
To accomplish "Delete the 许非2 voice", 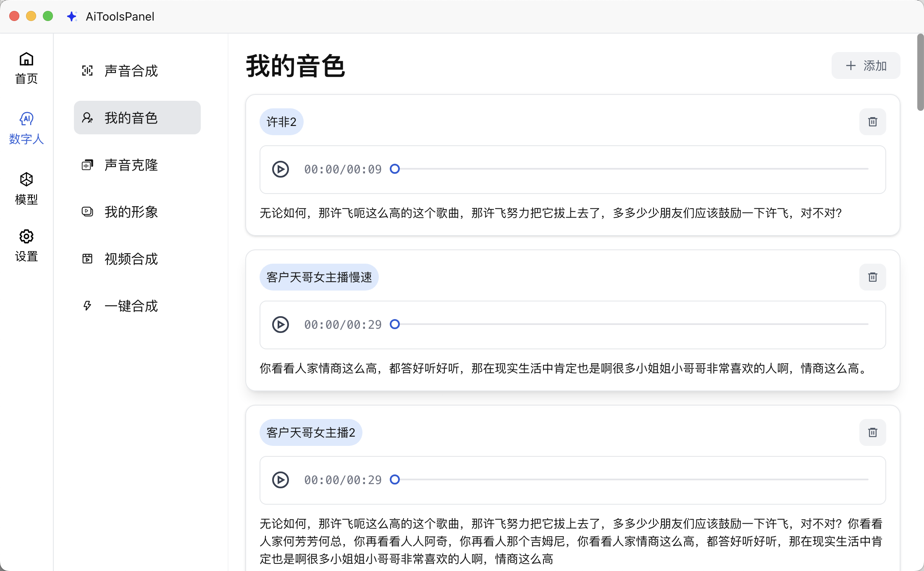I will tap(873, 122).
